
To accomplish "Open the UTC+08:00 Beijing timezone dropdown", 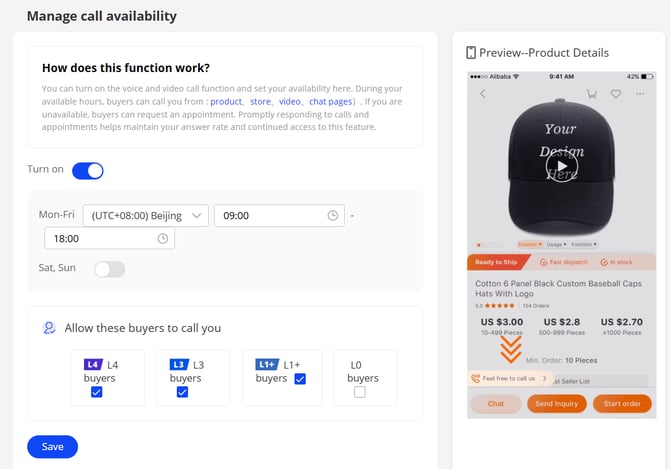I will 146,215.
